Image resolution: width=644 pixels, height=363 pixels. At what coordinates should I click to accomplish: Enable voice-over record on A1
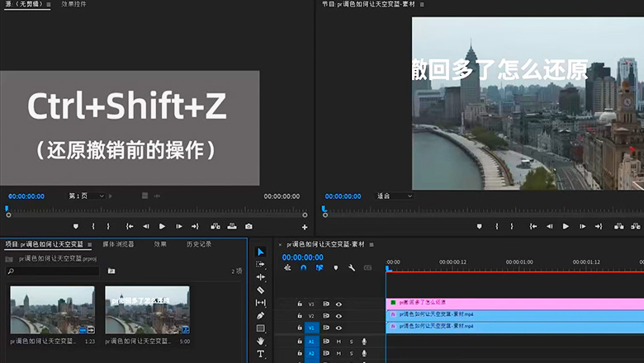tap(364, 342)
